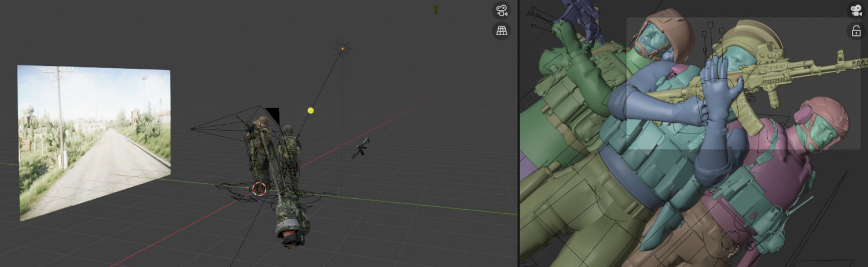868x267 pixels.
Task: Select the rifle lying on the grid floor
Action: click(x=360, y=148)
